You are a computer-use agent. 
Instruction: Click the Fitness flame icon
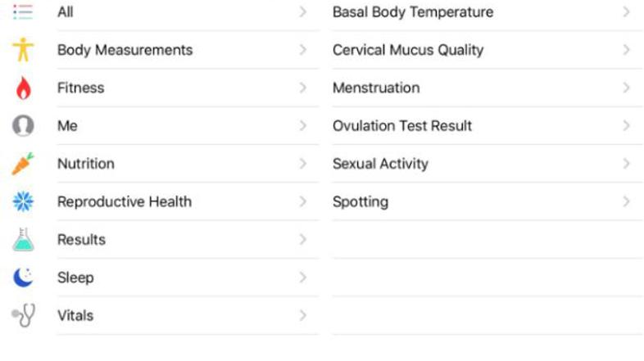tap(23, 88)
